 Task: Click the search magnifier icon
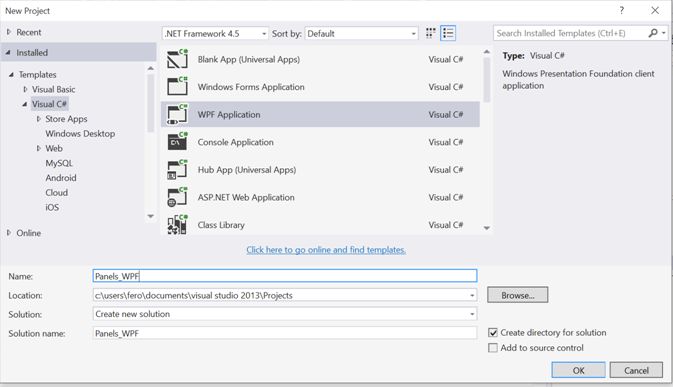coord(653,33)
